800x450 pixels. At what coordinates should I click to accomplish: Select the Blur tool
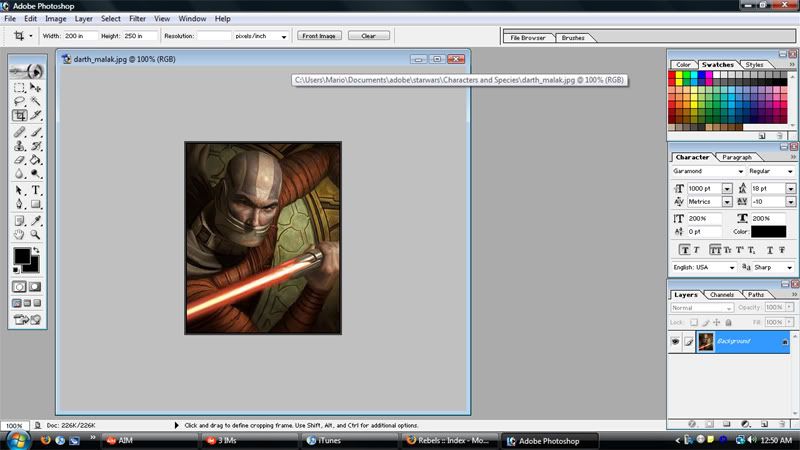pyautogui.click(x=19, y=173)
